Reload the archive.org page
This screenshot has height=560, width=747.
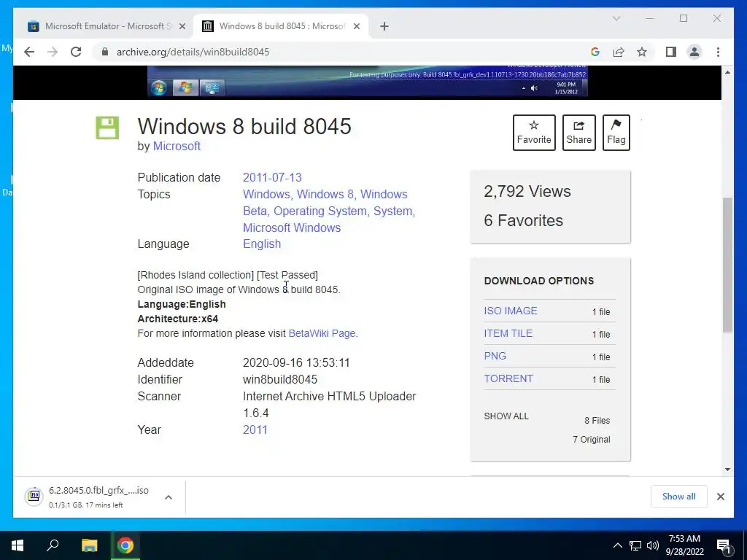[x=76, y=52]
